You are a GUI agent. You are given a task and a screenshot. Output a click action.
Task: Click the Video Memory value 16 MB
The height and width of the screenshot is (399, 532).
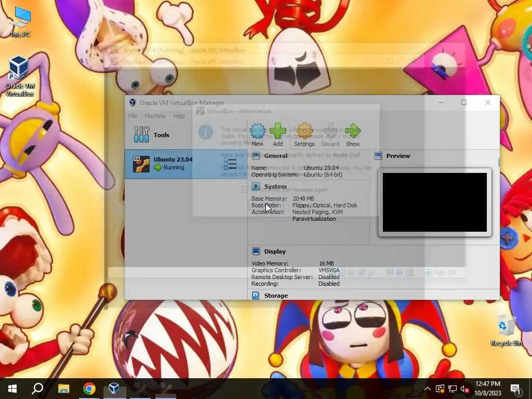pos(326,263)
